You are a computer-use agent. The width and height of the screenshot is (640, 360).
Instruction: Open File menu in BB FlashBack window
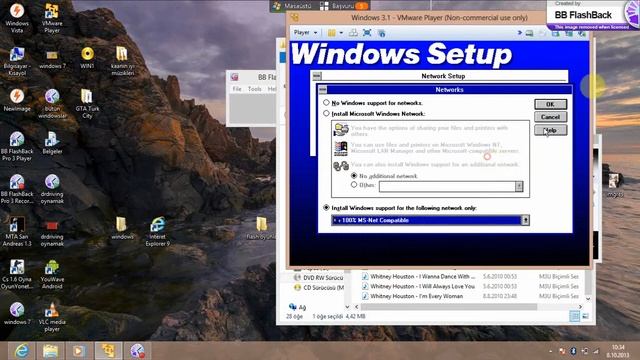[237, 89]
